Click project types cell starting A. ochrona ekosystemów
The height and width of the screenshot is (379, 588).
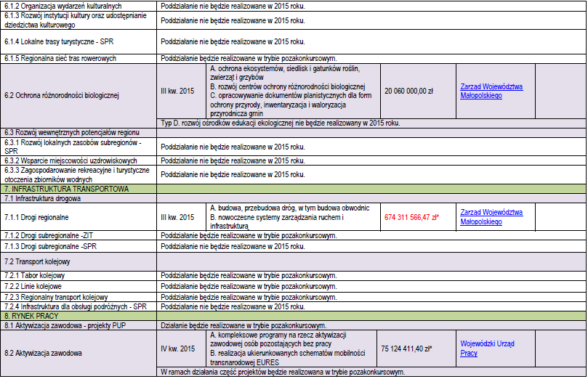tap(293, 91)
